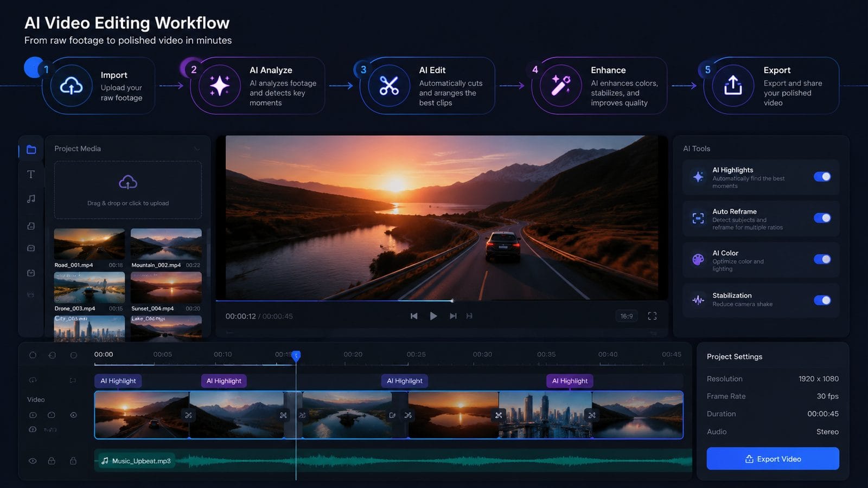Skip to next clip in preview controls

point(453,316)
